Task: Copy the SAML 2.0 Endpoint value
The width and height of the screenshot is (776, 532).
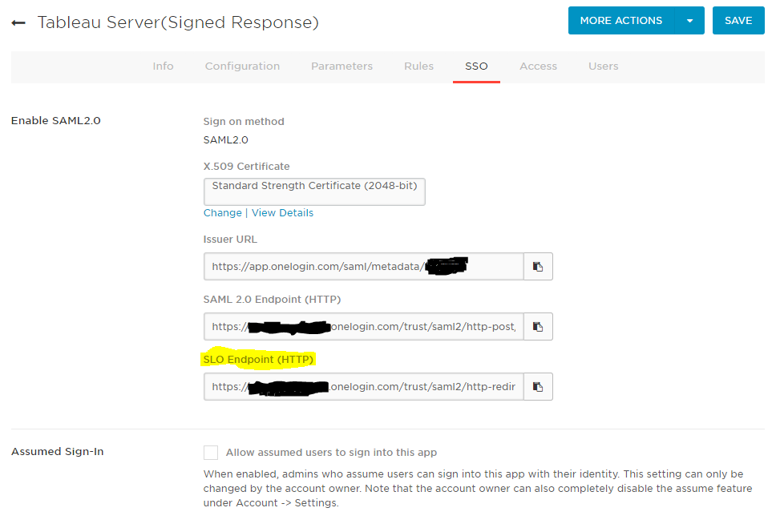Action: click(x=538, y=326)
